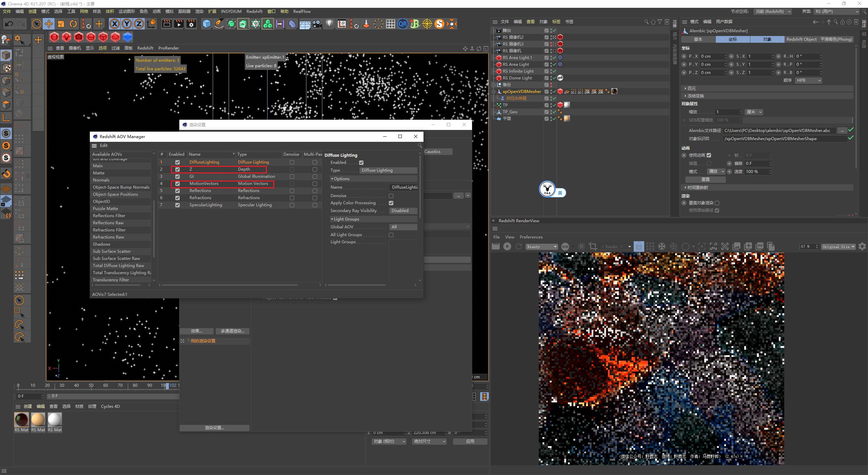The width and height of the screenshot is (868, 475).
Task: Expand the 冻结变换 section
Action: pyautogui.click(x=695, y=96)
